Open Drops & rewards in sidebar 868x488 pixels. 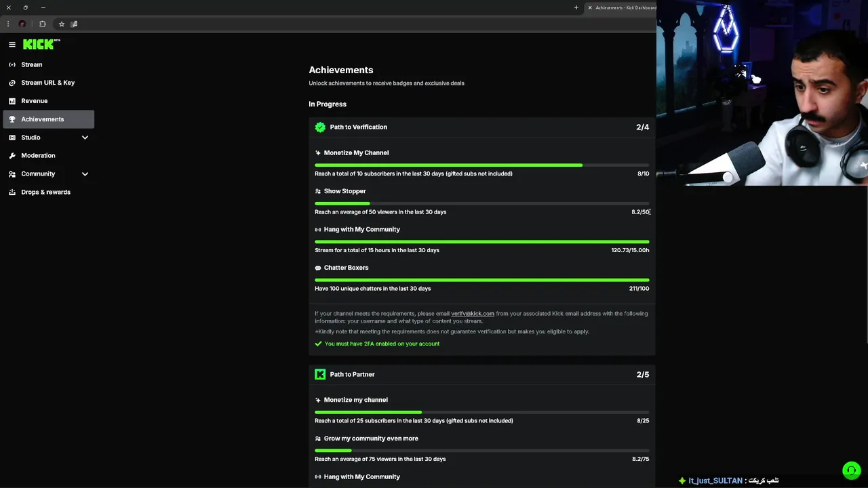[x=45, y=192]
